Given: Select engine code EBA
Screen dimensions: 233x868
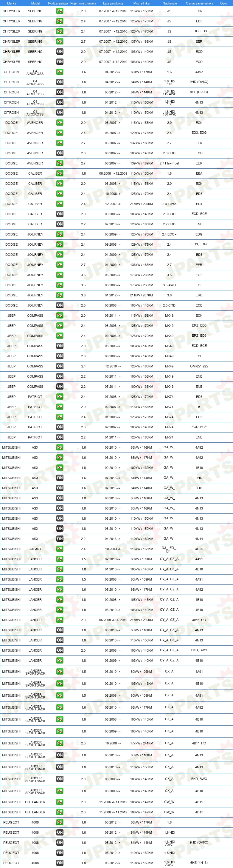Looking at the screenshot, I should point(199,173).
